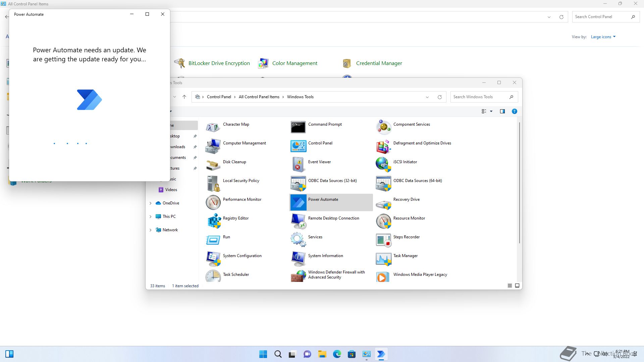The image size is (644, 362).
Task: Open File Explorer from taskbar
Action: click(x=322, y=354)
